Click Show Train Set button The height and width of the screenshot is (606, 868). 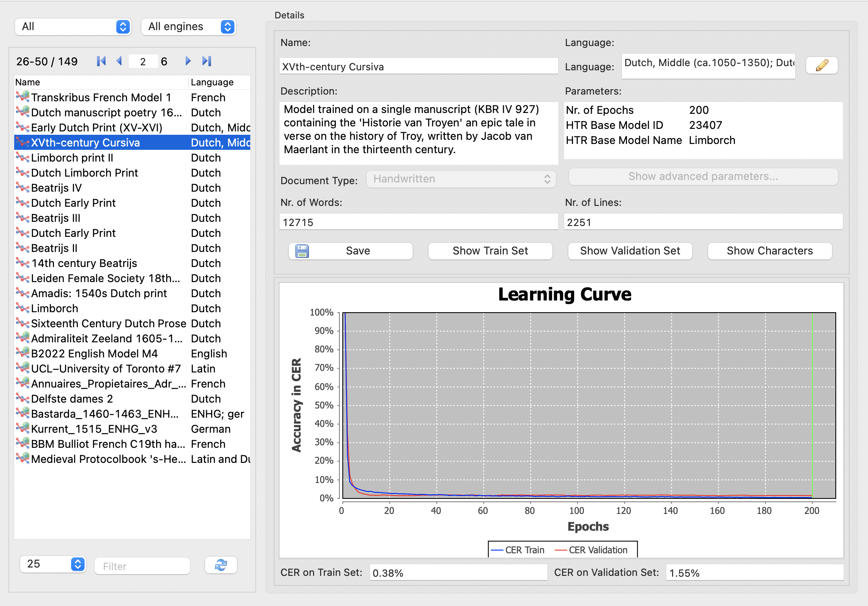tap(490, 251)
